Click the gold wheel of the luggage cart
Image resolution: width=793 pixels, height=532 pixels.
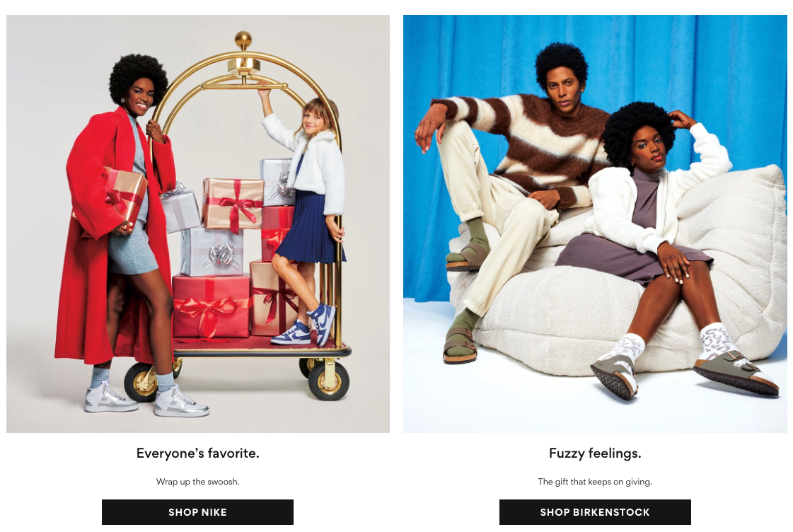coord(329,381)
